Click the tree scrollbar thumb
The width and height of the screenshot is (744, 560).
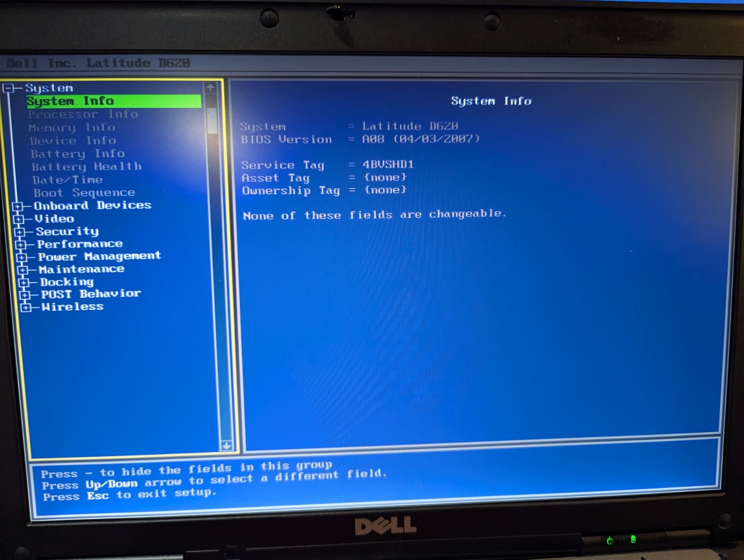coord(213,121)
